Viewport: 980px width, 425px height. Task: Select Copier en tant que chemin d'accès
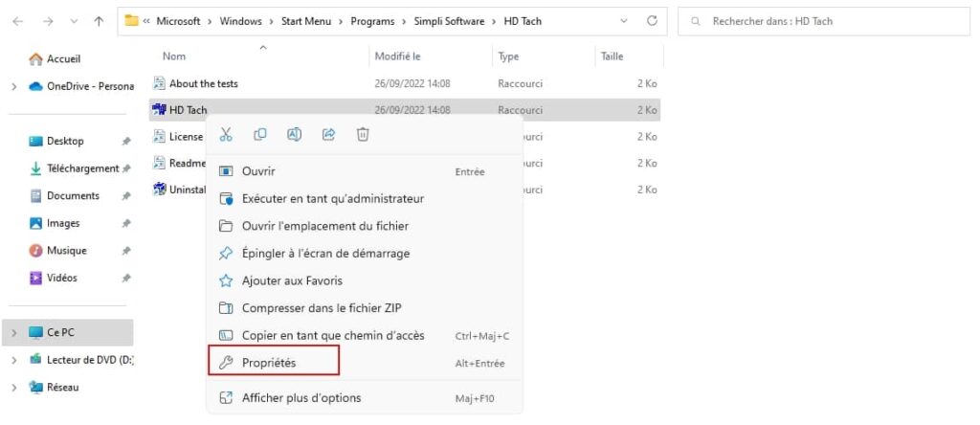[x=365, y=336]
